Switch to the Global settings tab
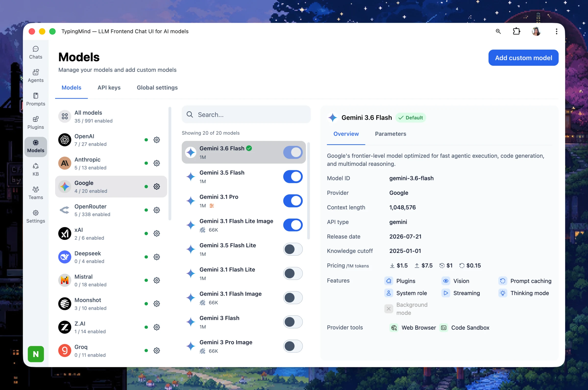Viewport: 588px width, 390px height. click(x=157, y=88)
